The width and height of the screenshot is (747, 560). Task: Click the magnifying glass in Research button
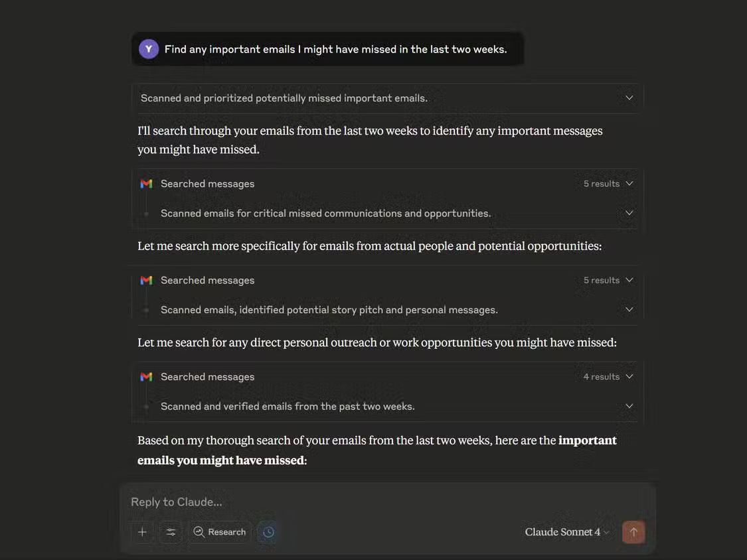(197, 531)
